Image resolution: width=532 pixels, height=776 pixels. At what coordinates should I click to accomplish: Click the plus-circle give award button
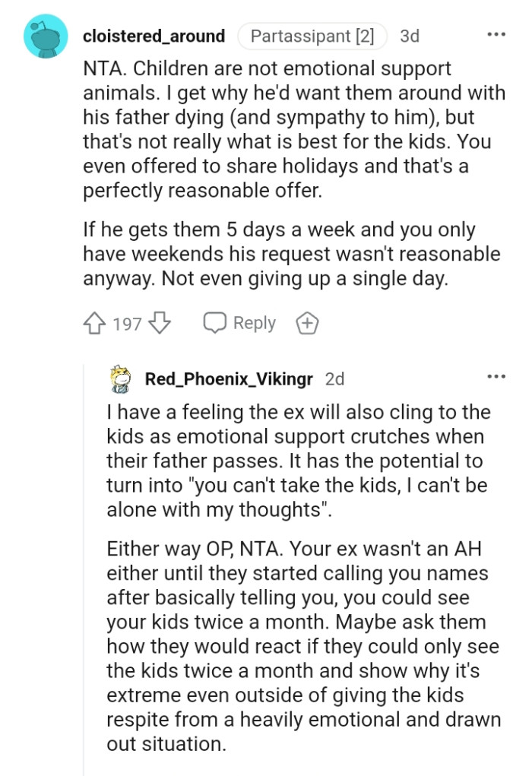point(307,322)
